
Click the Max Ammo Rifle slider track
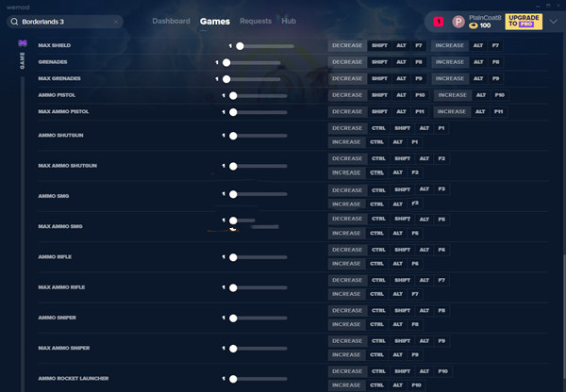coord(259,286)
